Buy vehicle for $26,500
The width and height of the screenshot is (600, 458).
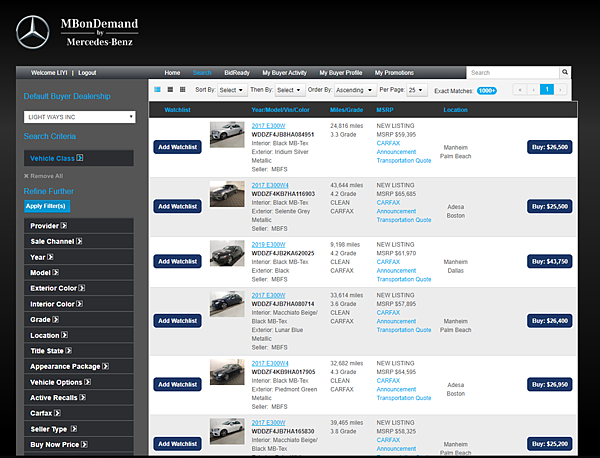tap(549, 147)
